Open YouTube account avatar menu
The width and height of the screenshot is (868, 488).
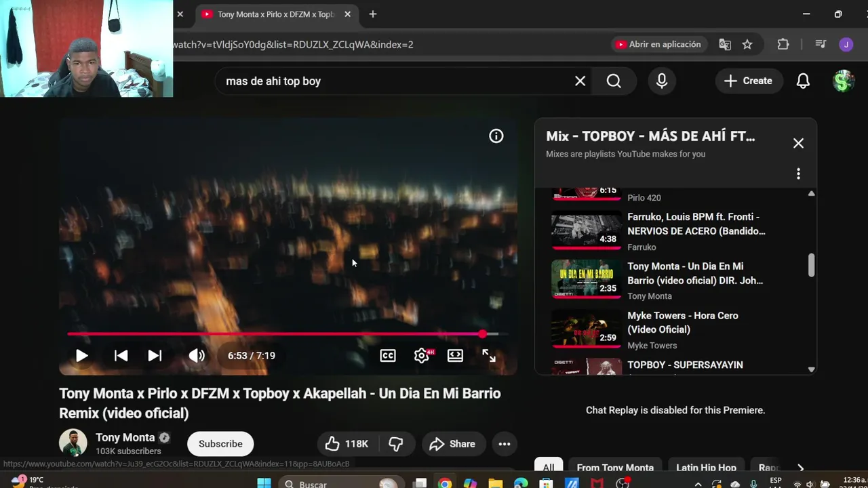pyautogui.click(x=844, y=81)
